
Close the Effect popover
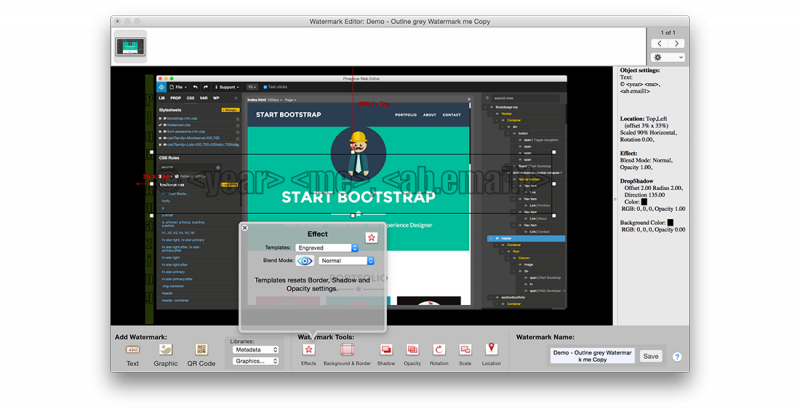[x=245, y=228]
